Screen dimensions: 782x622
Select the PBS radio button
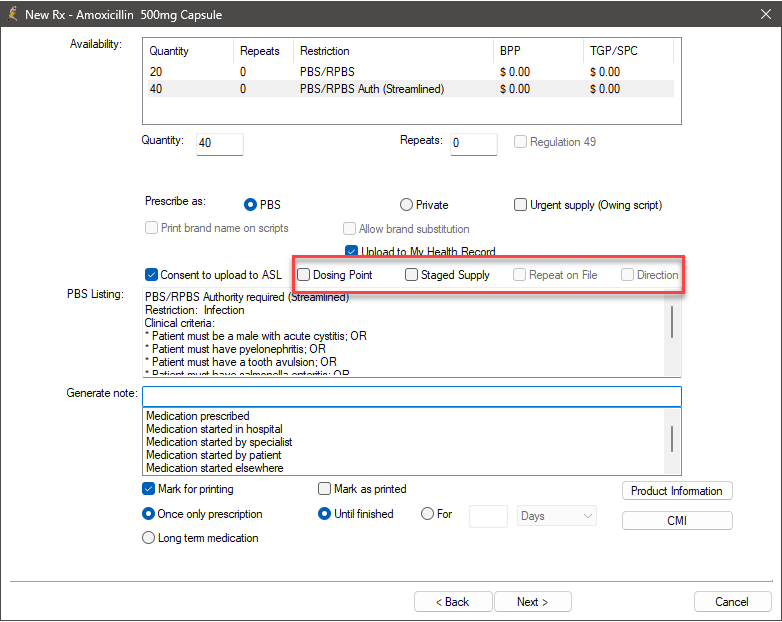(x=250, y=205)
